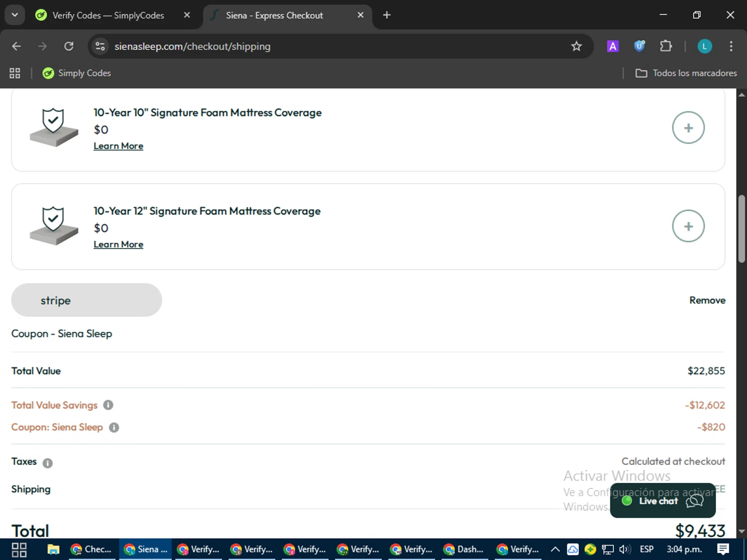Screen dimensions: 747x560
Task: Click the stripe coupon code pill
Action: (87, 300)
